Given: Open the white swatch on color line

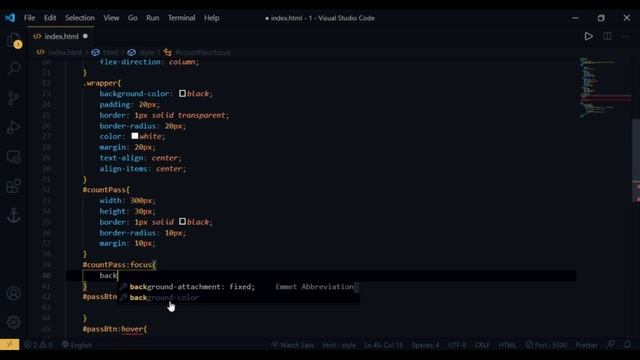Looking at the screenshot, I should (135, 136).
